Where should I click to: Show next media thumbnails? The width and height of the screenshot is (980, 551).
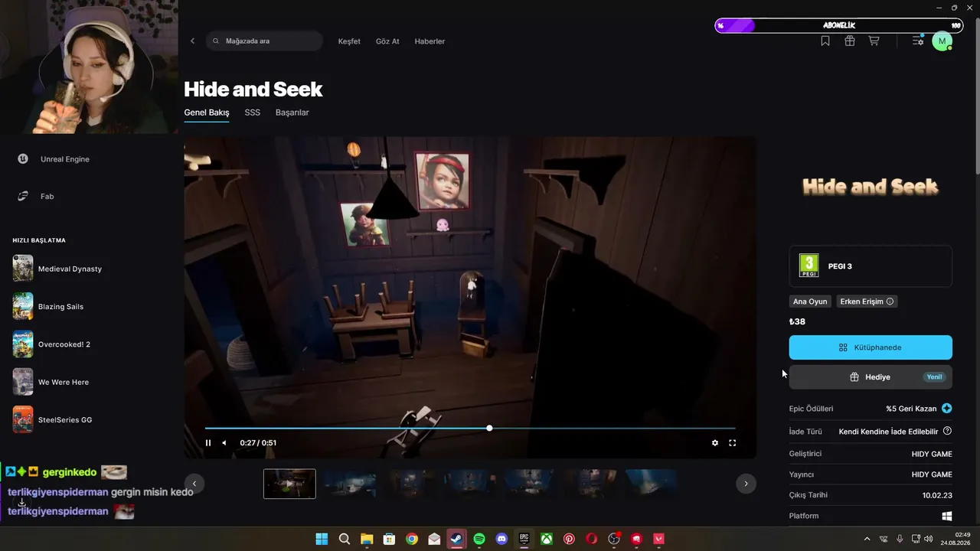[746, 484]
